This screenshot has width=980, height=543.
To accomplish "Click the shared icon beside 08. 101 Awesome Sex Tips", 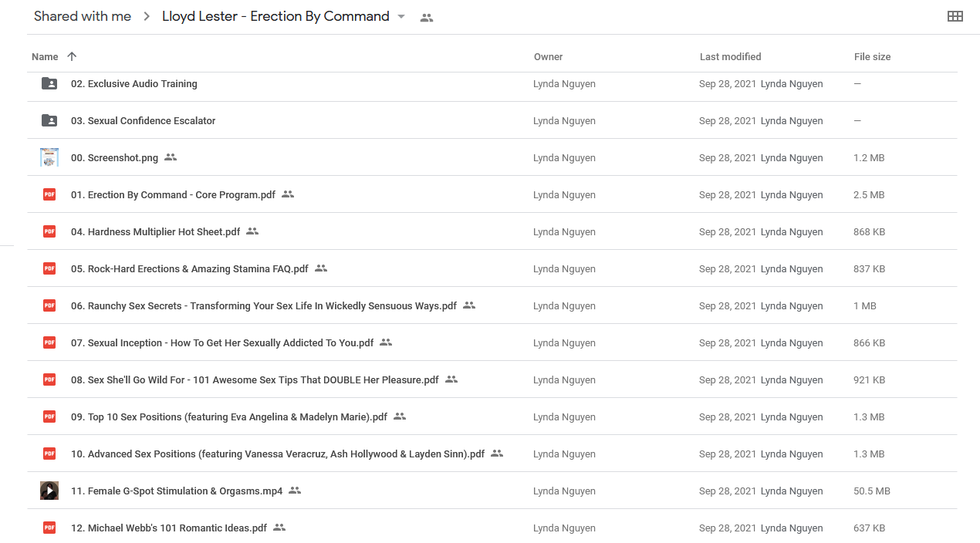I will pos(451,379).
